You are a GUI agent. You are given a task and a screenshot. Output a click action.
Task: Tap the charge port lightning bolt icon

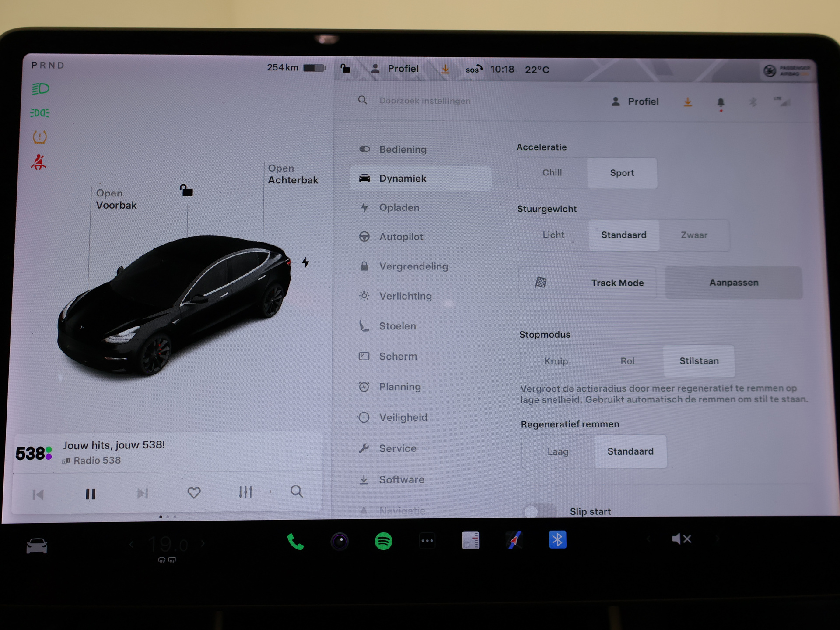(305, 262)
